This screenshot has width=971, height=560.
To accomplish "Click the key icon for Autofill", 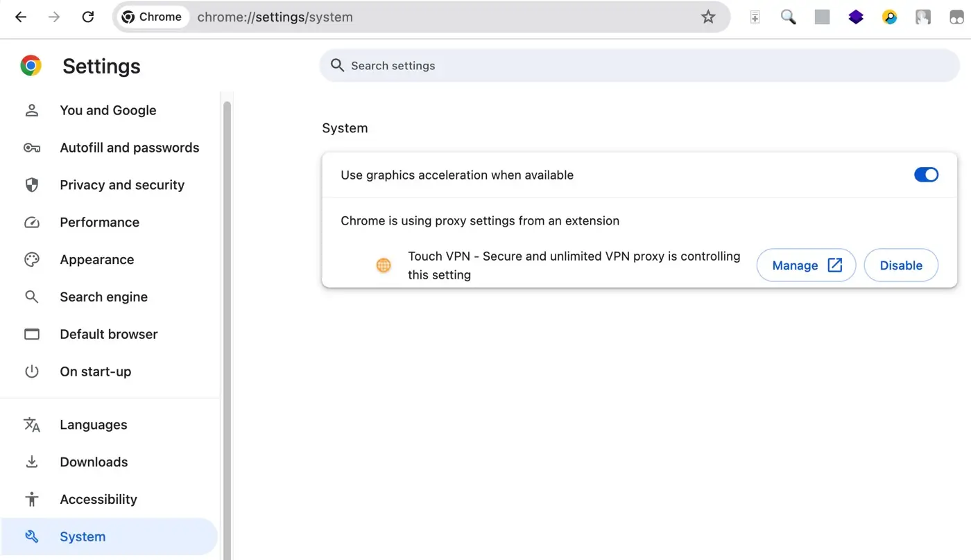I will tap(32, 148).
